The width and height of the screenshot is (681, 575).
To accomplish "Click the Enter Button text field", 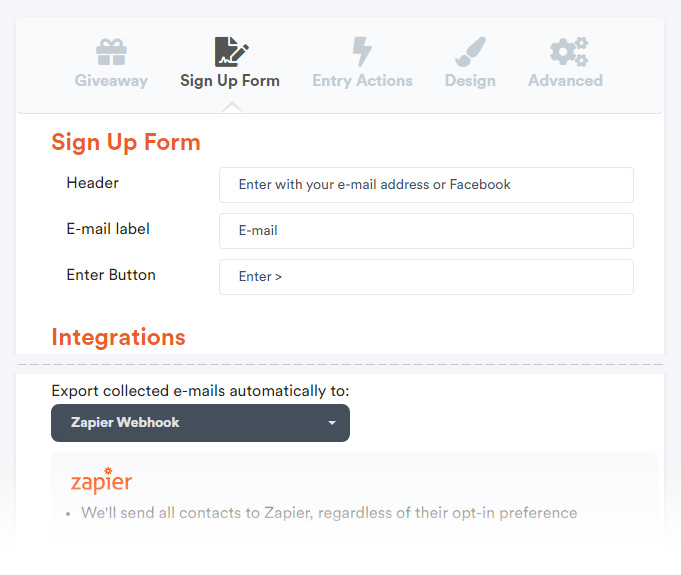I will [x=426, y=277].
